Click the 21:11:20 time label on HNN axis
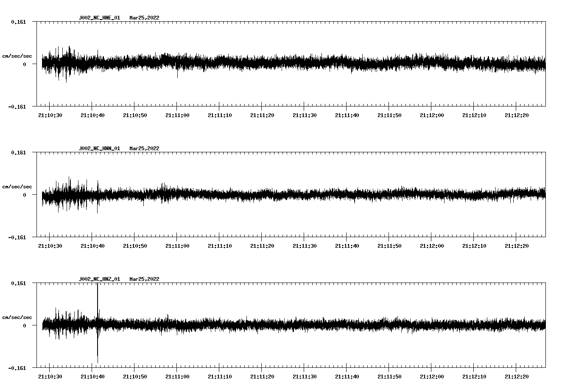Image resolution: width=576 pixels, height=392 pixels. click(x=262, y=246)
